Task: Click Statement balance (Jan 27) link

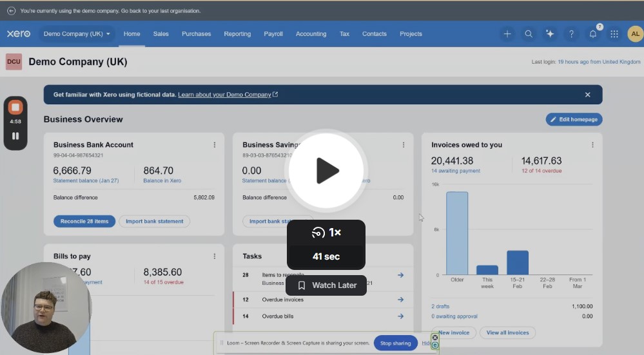Action: [x=86, y=180]
